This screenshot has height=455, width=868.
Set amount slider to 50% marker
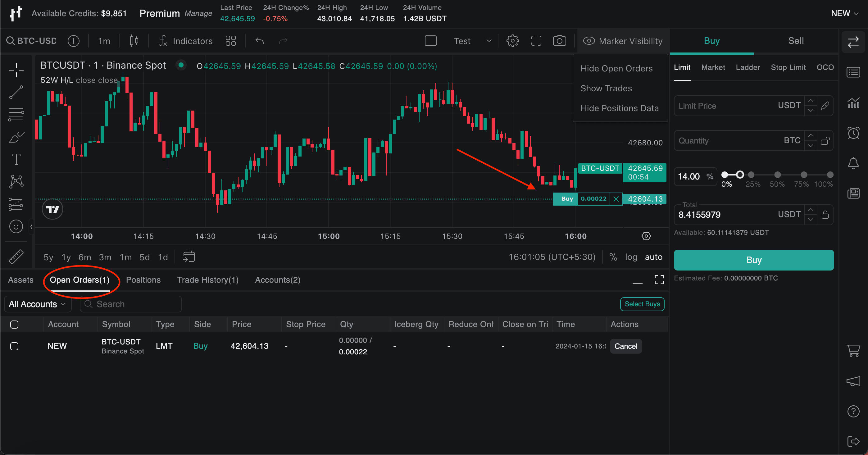[x=777, y=175]
